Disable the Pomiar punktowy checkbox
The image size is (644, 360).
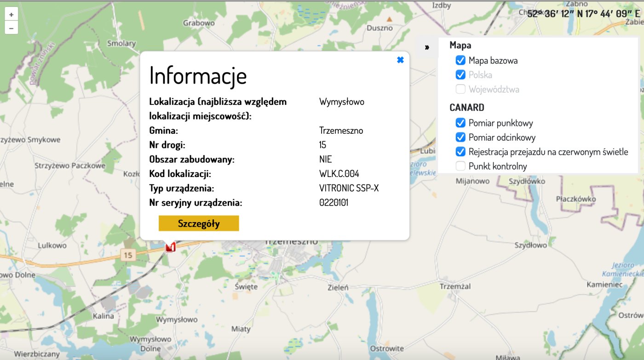[460, 123]
